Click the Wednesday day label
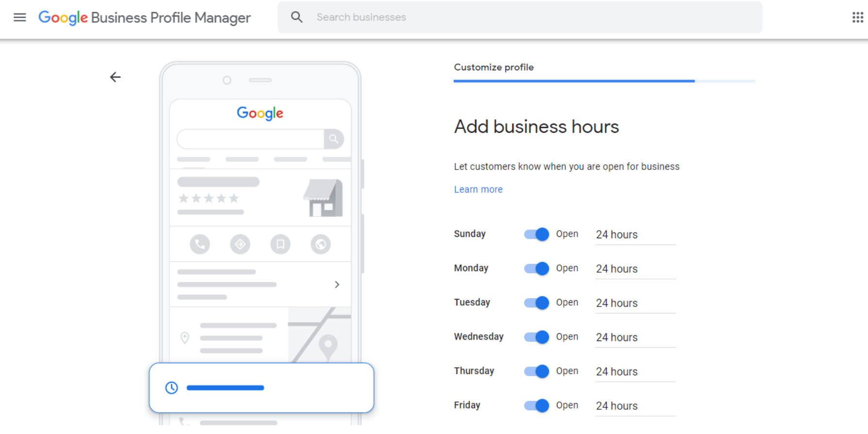 coord(479,337)
